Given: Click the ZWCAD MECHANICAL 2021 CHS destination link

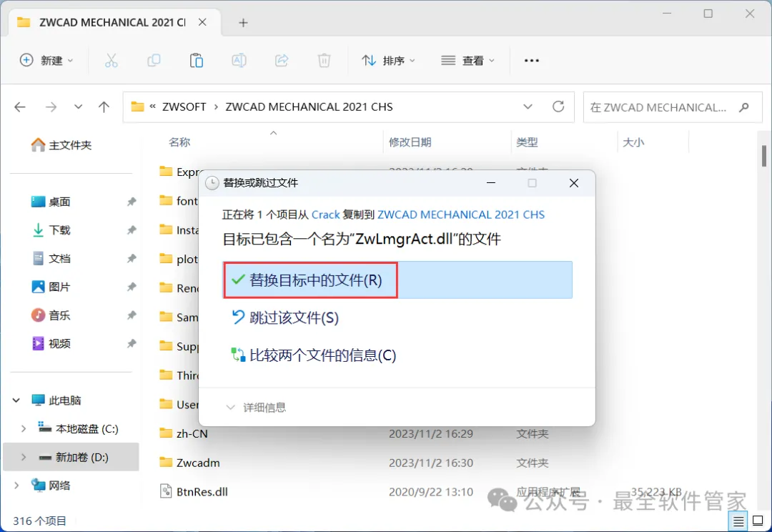Looking at the screenshot, I should 461,215.
